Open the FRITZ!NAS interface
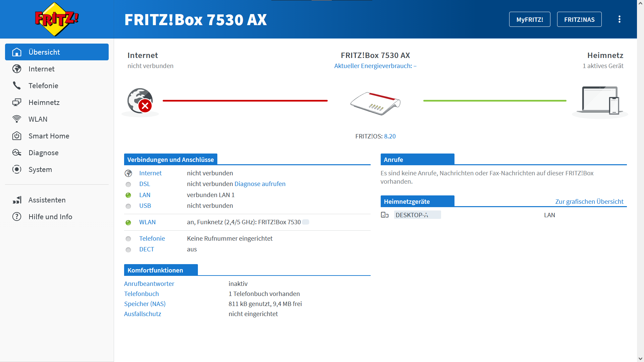Screen dimensions: 644x362 [x=579, y=19]
